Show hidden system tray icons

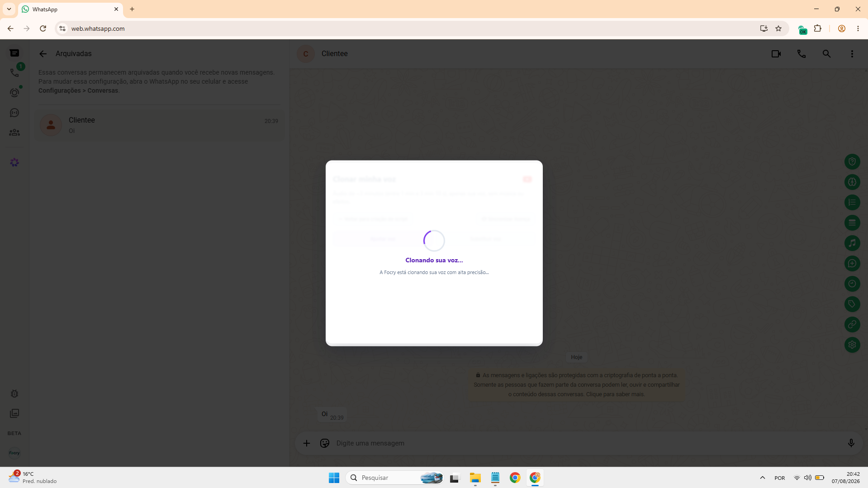763,478
